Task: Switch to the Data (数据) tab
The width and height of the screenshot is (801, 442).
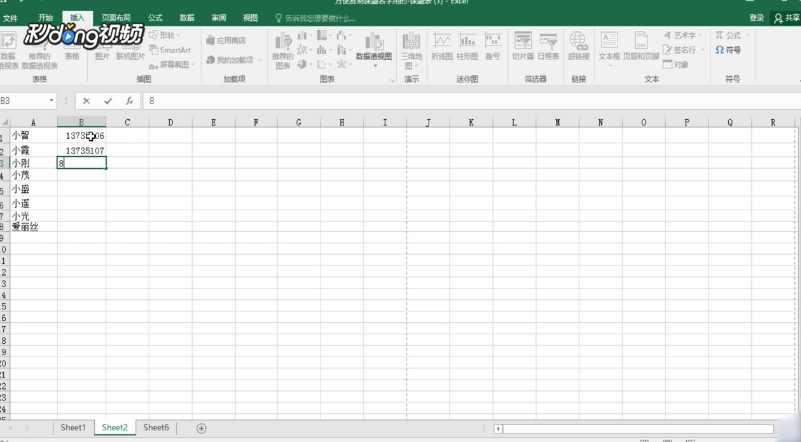Action: click(187, 18)
